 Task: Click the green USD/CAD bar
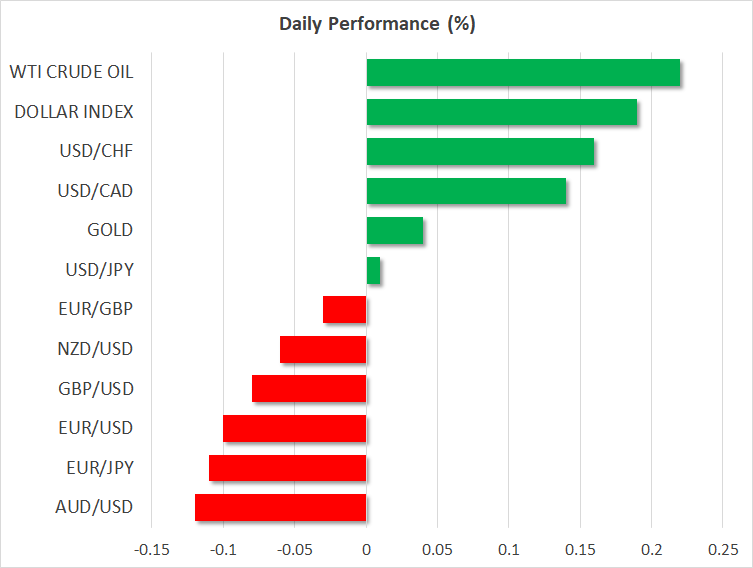pyautogui.click(x=466, y=191)
